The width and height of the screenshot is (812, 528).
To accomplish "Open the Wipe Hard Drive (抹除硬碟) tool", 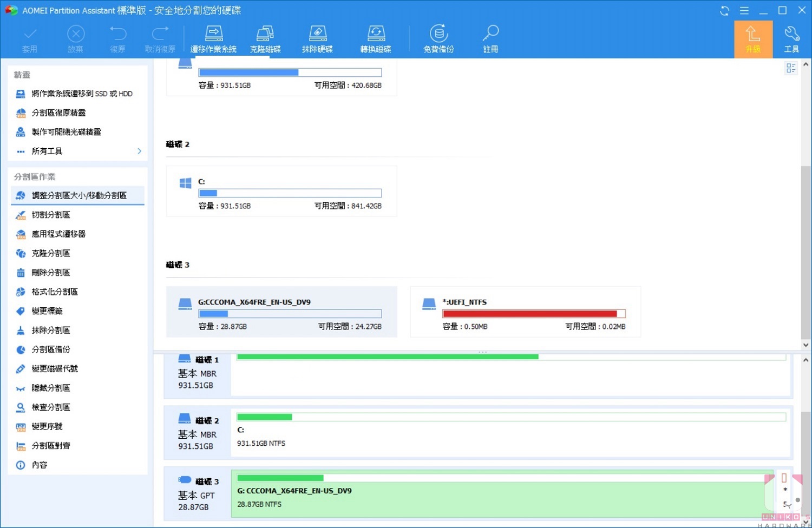I will pyautogui.click(x=318, y=39).
